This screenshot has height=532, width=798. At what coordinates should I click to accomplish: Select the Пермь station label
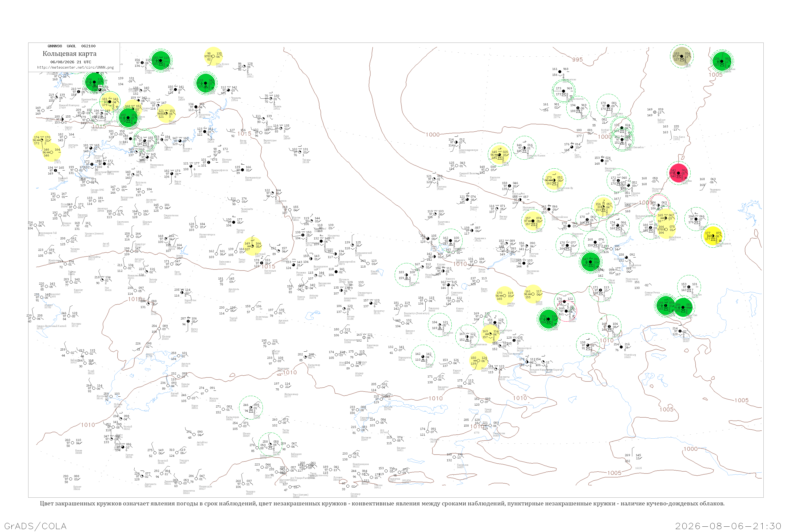(x=211, y=139)
